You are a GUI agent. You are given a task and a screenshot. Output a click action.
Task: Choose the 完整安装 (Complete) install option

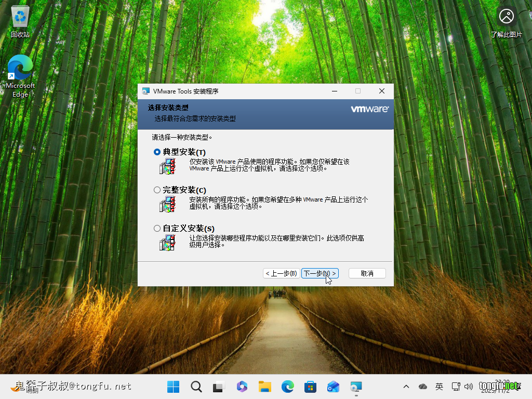click(x=157, y=190)
